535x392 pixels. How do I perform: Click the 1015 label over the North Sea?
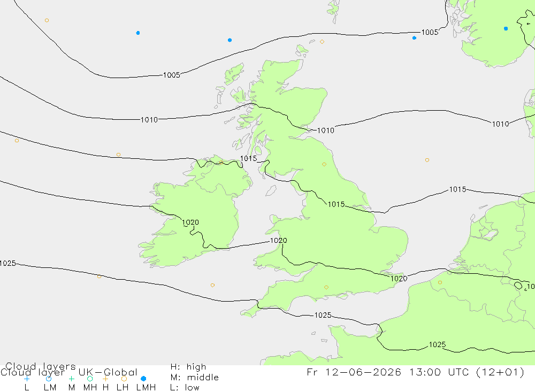(457, 189)
